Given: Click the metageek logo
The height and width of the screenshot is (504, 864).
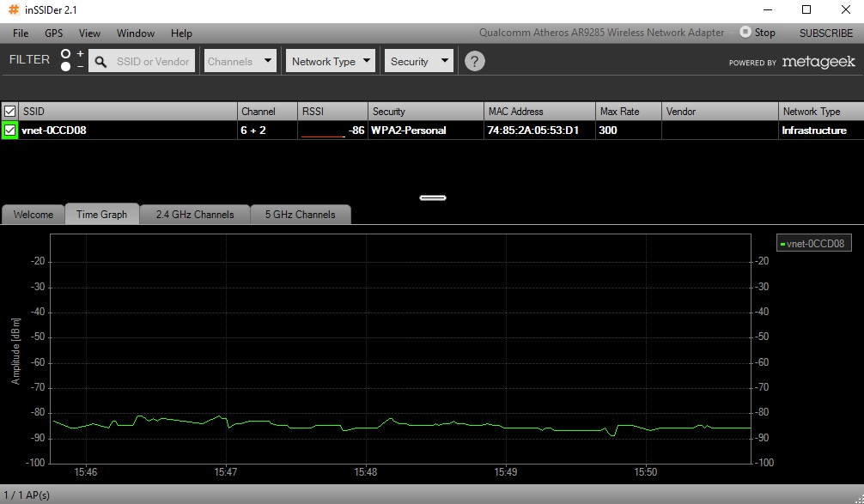Looking at the screenshot, I should (818, 61).
